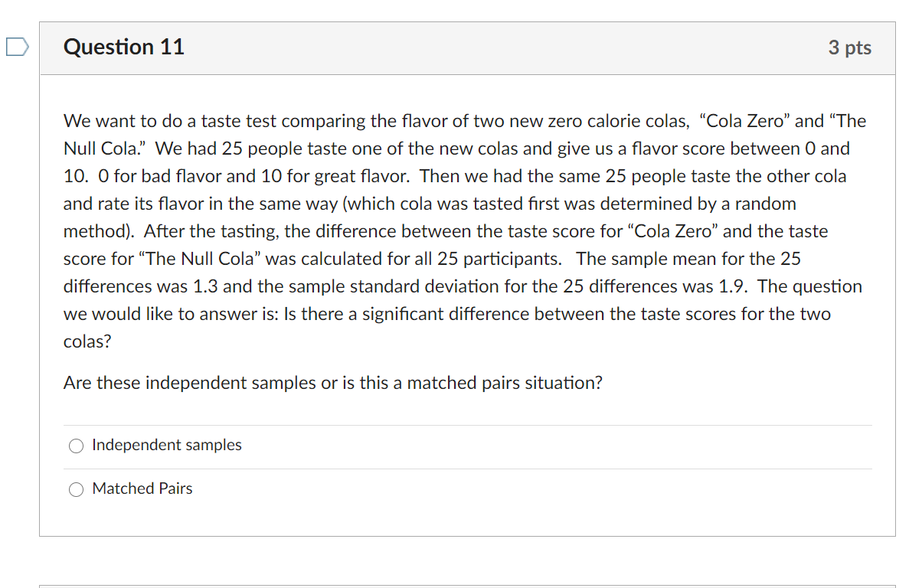The height and width of the screenshot is (588, 922).
Task: Click the line beginning "Null Cola." We had
Action: pyautogui.click(x=456, y=149)
